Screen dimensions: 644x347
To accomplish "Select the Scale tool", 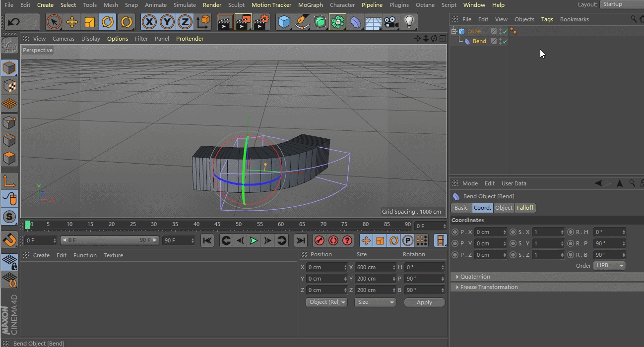I will (90, 22).
